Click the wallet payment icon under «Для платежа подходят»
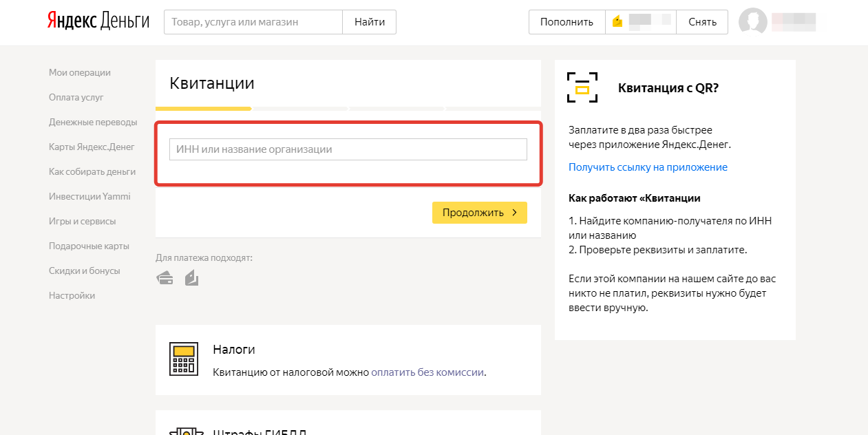The width and height of the screenshot is (868, 435). tap(191, 277)
